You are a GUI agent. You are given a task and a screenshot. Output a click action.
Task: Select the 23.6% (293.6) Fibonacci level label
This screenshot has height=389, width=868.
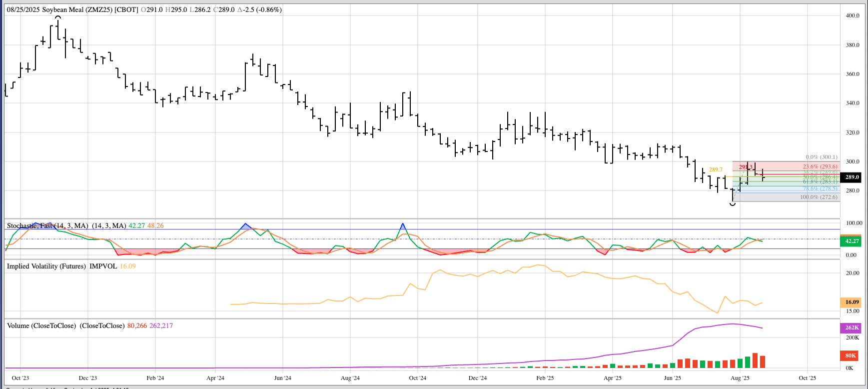pos(820,166)
